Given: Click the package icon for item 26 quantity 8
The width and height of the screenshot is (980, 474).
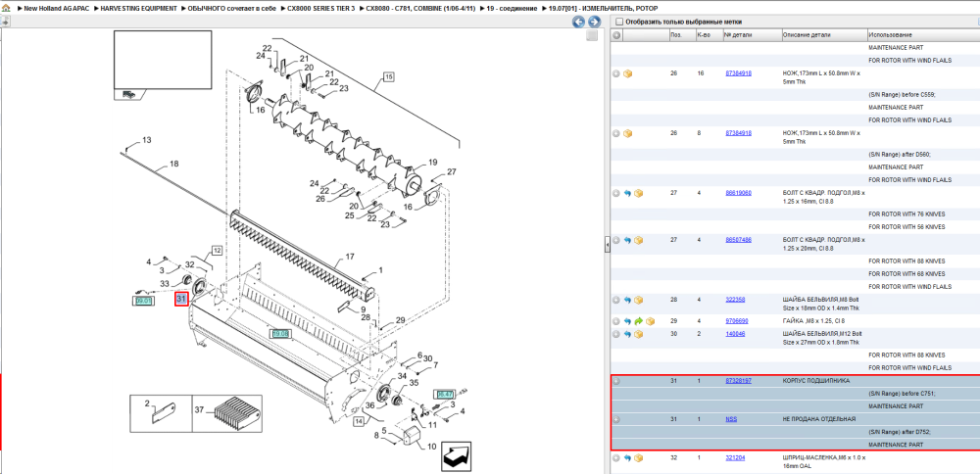Looking at the screenshot, I should click(628, 133).
